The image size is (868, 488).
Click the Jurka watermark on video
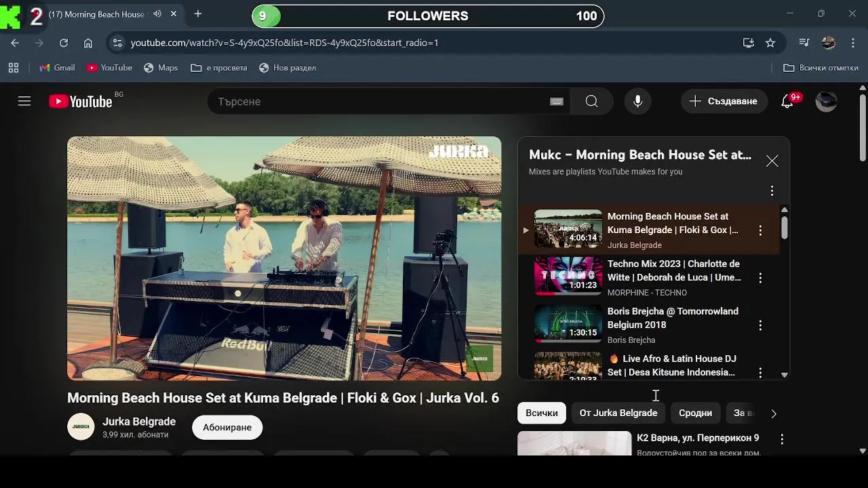(x=479, y=358)
